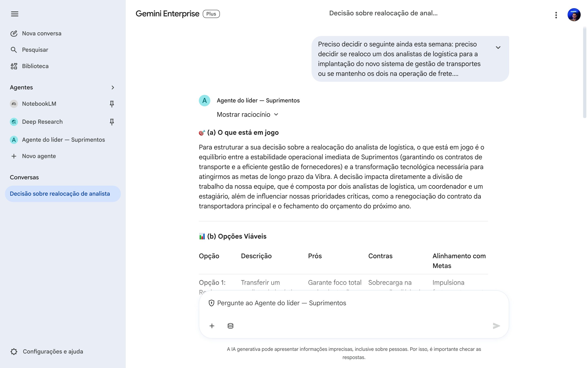The image size is (588, 368).
Task: Click the data sources database icon
Action: (x=230, y=326)
